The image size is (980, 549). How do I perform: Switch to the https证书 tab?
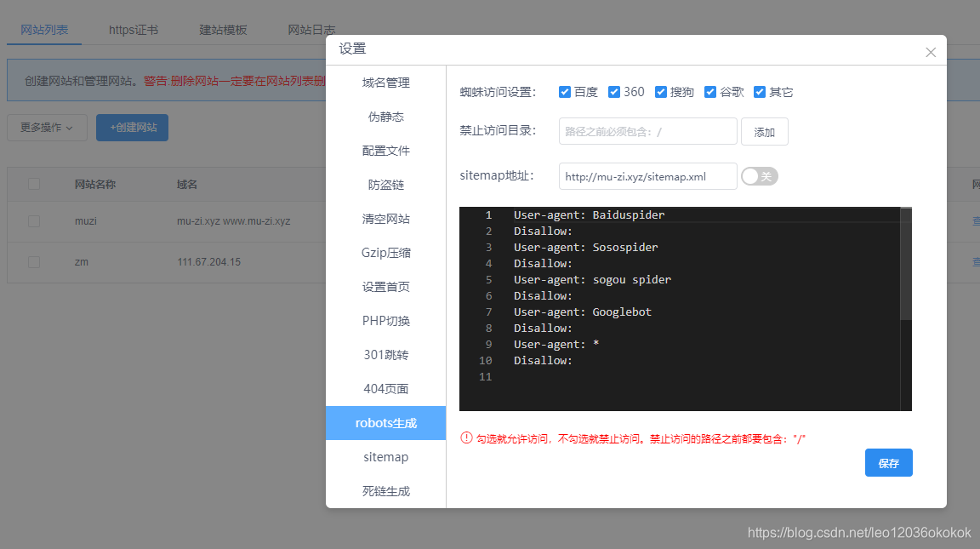click(x=134, y=30)
